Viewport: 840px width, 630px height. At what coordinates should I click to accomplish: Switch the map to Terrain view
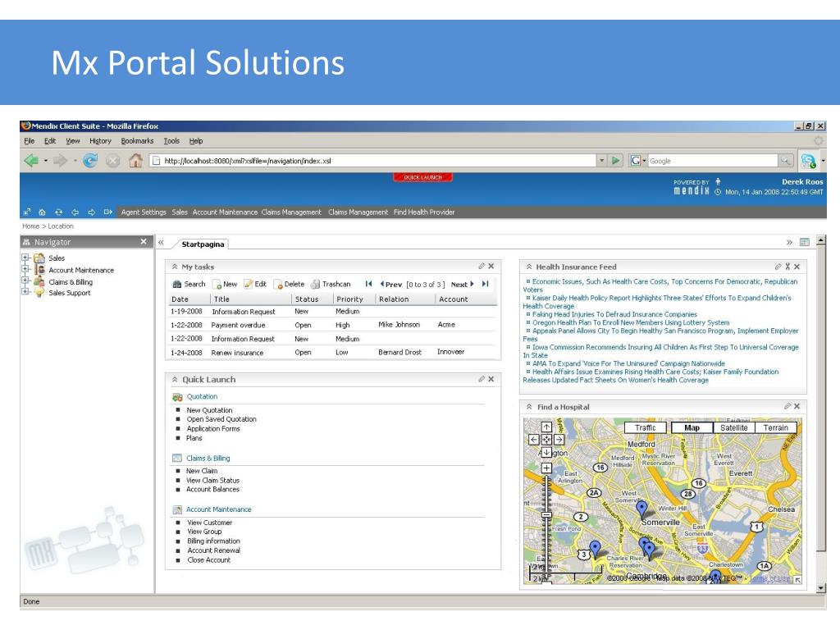click(776, 427)
